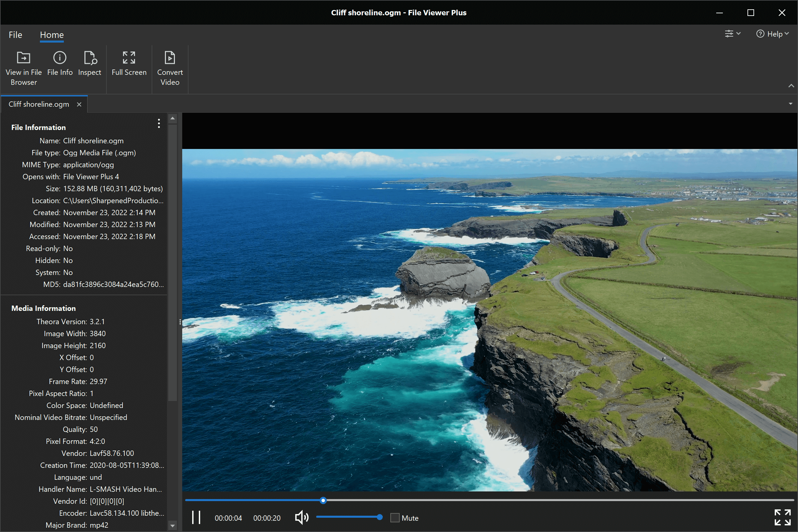Enable the Mute checkbox
This screenshot has width=798, height=532.
395,518
